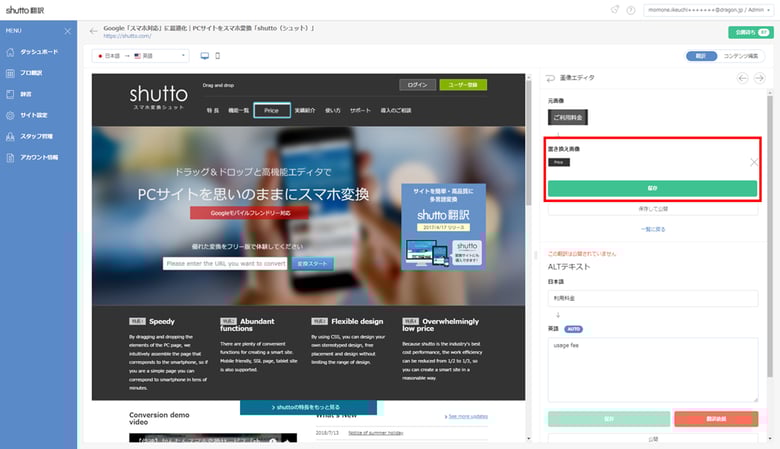Open the Dashboard house icon in the sidebar

[10, 52]
